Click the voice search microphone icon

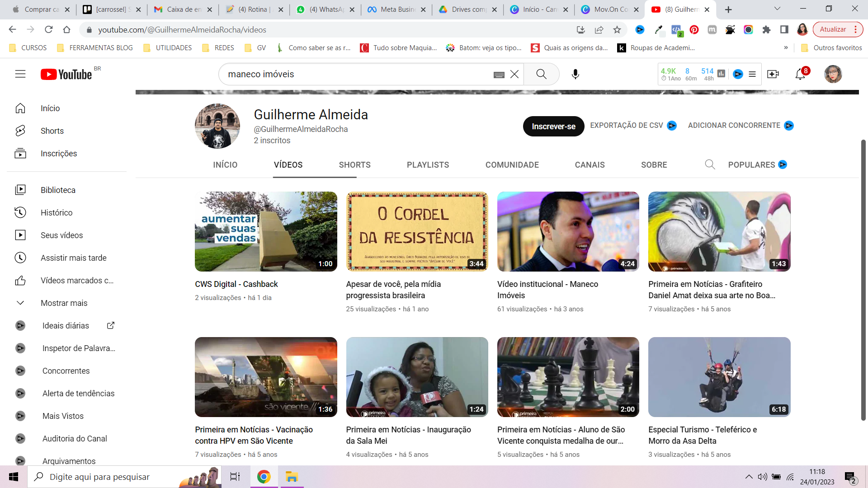[575, 74]
